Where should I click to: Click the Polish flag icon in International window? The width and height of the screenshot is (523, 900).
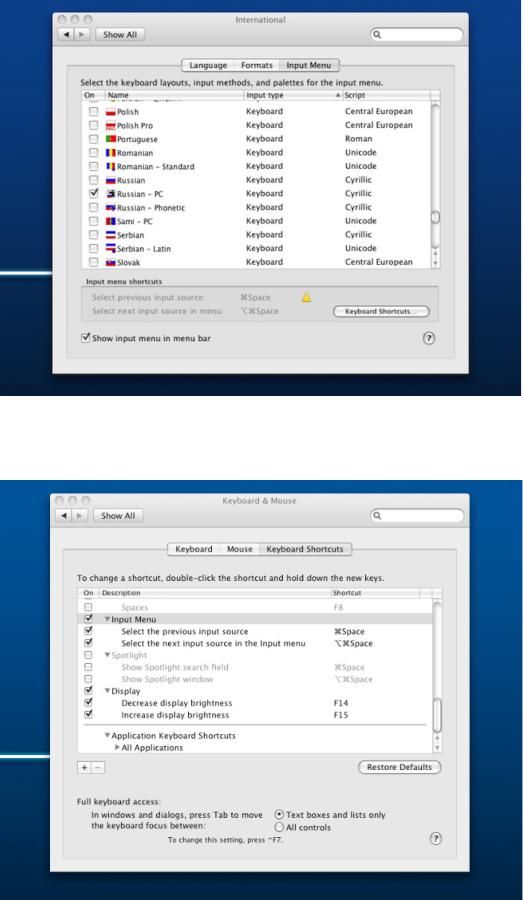coord(111,112)
